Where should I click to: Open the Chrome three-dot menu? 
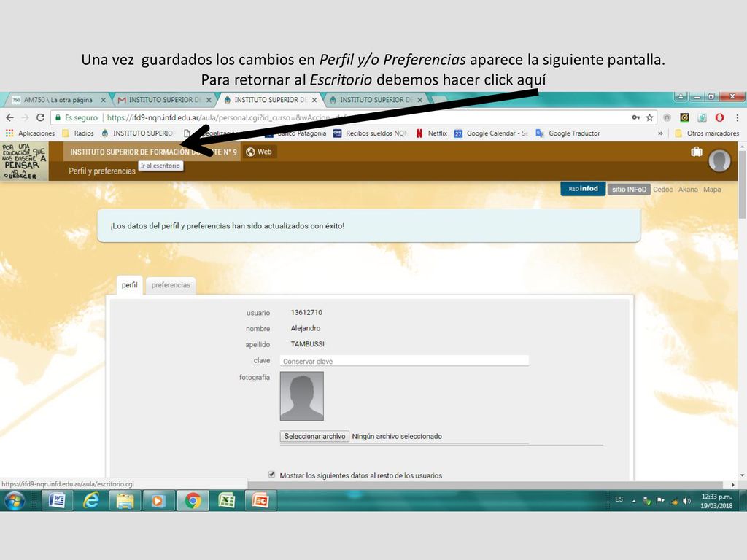737,117
